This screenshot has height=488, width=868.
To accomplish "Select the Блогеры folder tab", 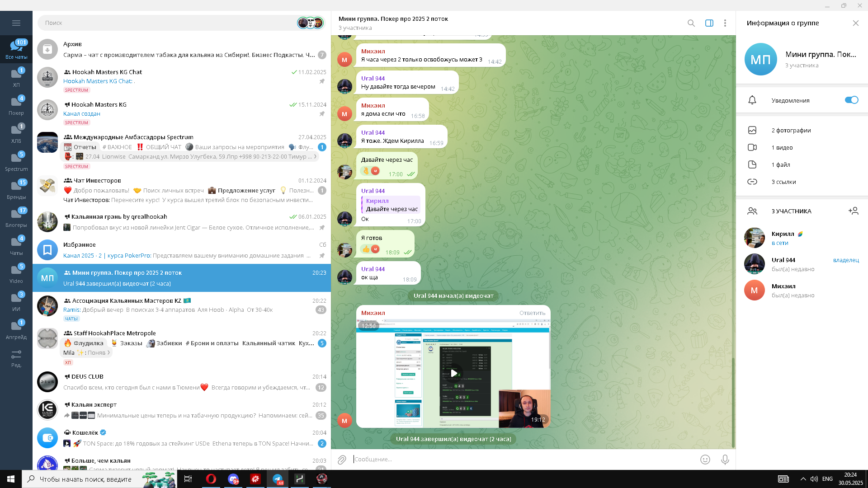I will pyautogui.click(x=16, y=217).
